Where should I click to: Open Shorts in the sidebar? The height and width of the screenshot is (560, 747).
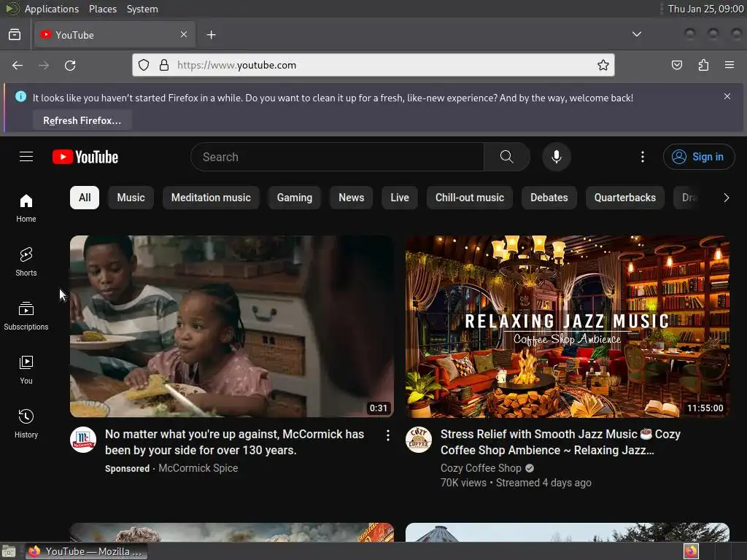click(26, 262)
